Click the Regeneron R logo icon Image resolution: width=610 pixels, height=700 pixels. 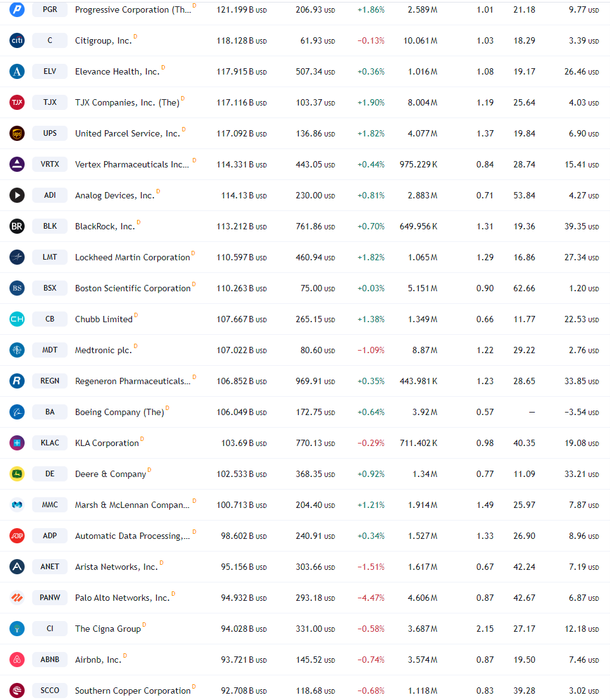click(17, 381)
